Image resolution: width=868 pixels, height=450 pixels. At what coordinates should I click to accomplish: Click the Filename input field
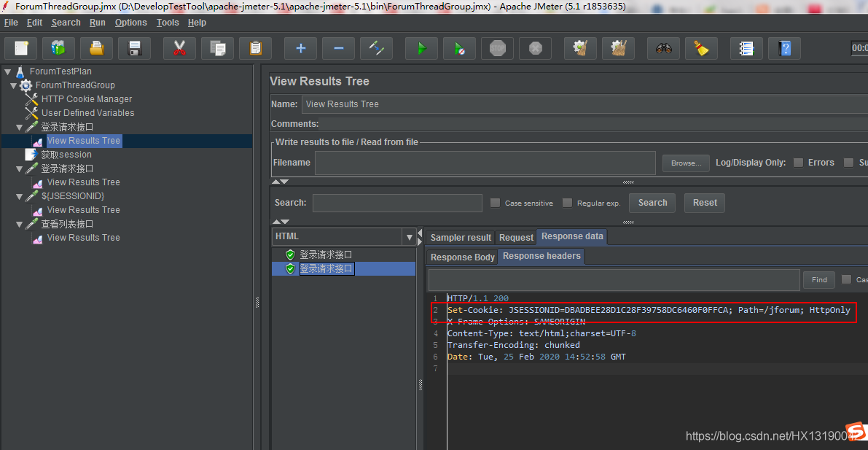[x=485, y=163]
